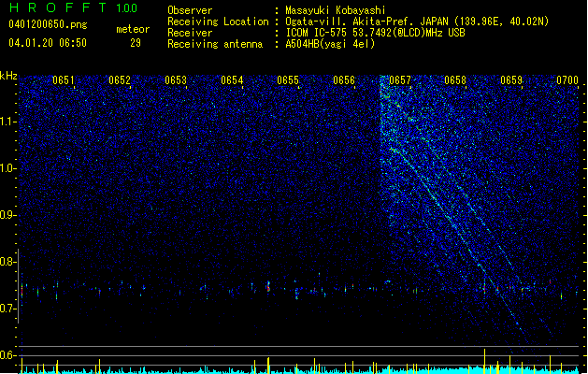
Task: Click the 0.6 frequency axis label
Action: click(x=7, y=355)
